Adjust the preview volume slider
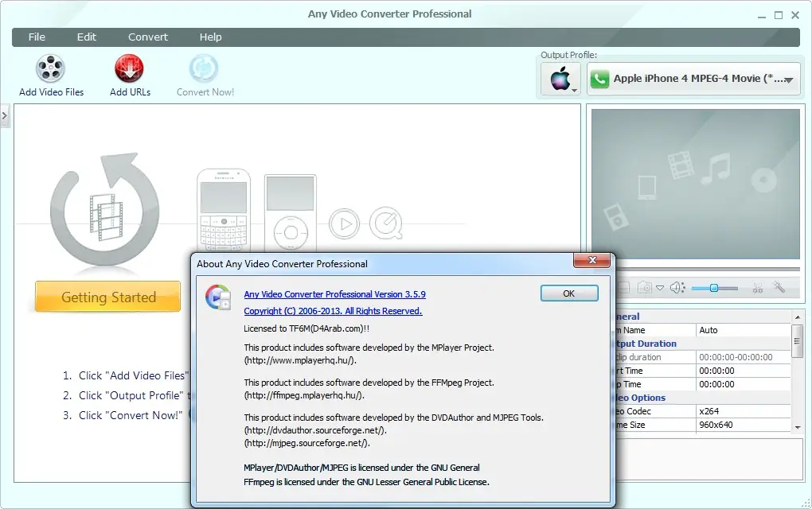 714,288
